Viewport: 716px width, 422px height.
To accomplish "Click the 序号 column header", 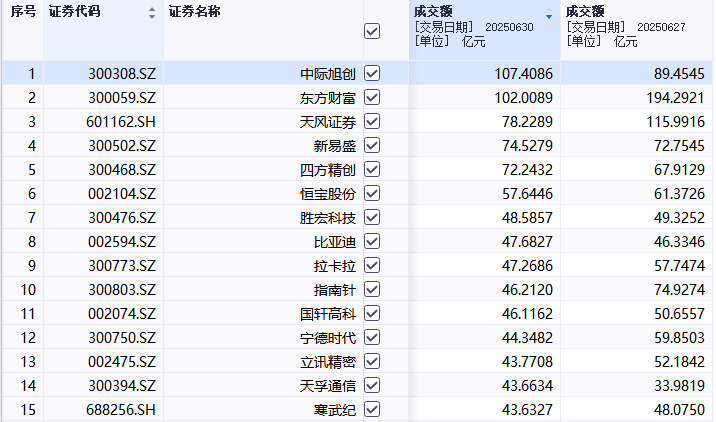I will (x=23, y=11).
